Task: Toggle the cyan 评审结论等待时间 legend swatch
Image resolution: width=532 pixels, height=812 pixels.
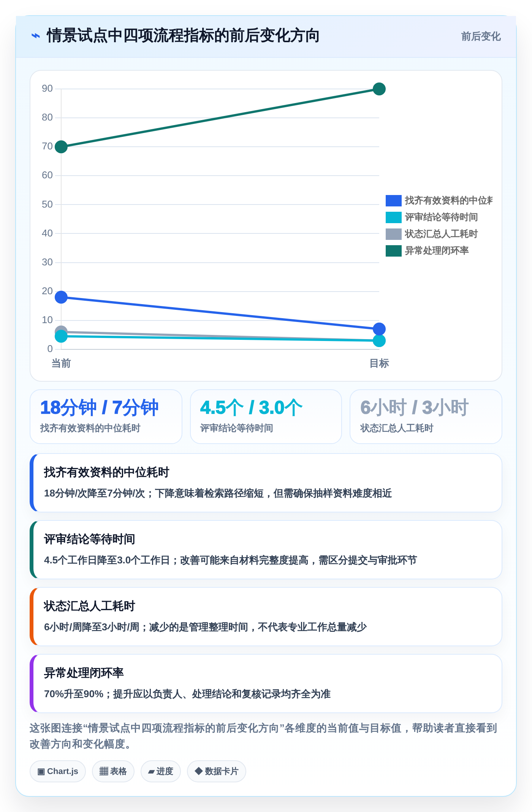Action: click(x=393, y=217)
